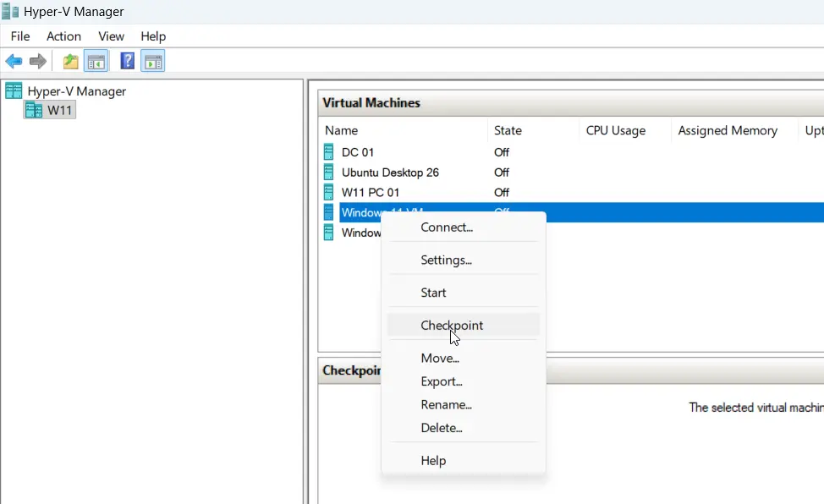Click the Back arrow toolbar icon
Viewport: 824px width, 504px height.
[x=14, y=62]
